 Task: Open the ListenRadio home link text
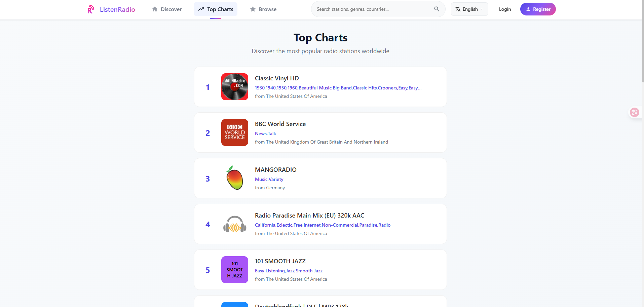(117, 9)
